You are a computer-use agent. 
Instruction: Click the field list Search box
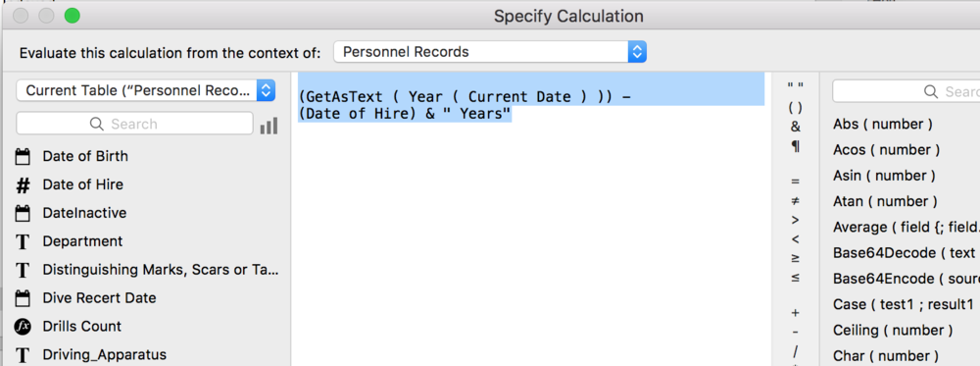[134, 124]
